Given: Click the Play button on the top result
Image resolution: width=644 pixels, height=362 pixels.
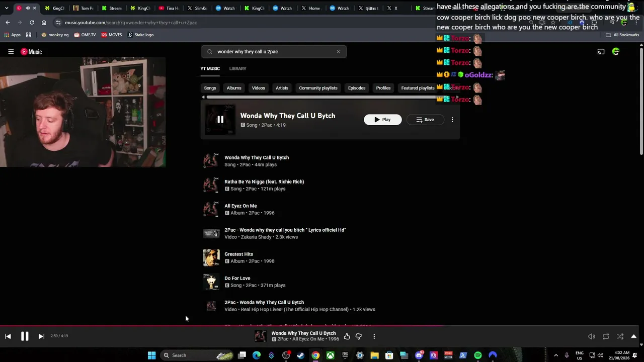Looking at the screenshot, I should tap(383, 120).
